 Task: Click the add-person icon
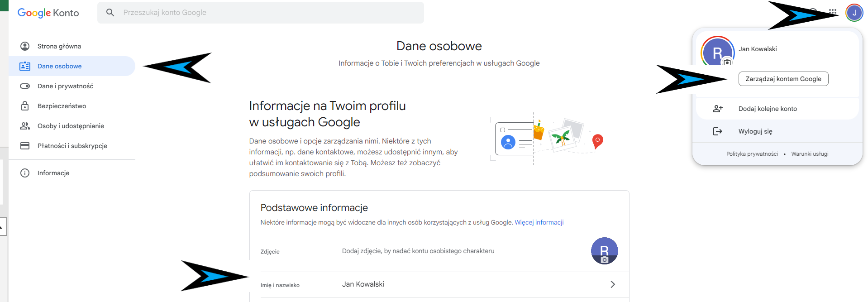pos(718,109)
